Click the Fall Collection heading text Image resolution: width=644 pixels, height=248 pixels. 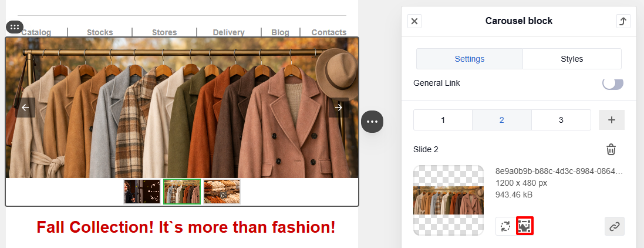(x=186, y=227)
